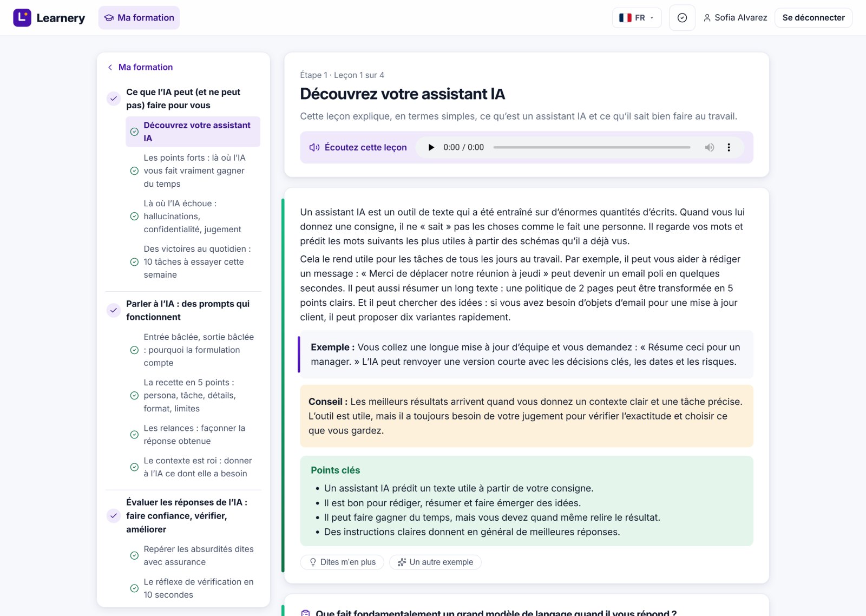Screen dimensions: 866x616
Task: Click the quiz question about grand modèle de langage
Action: click(496, 612)
